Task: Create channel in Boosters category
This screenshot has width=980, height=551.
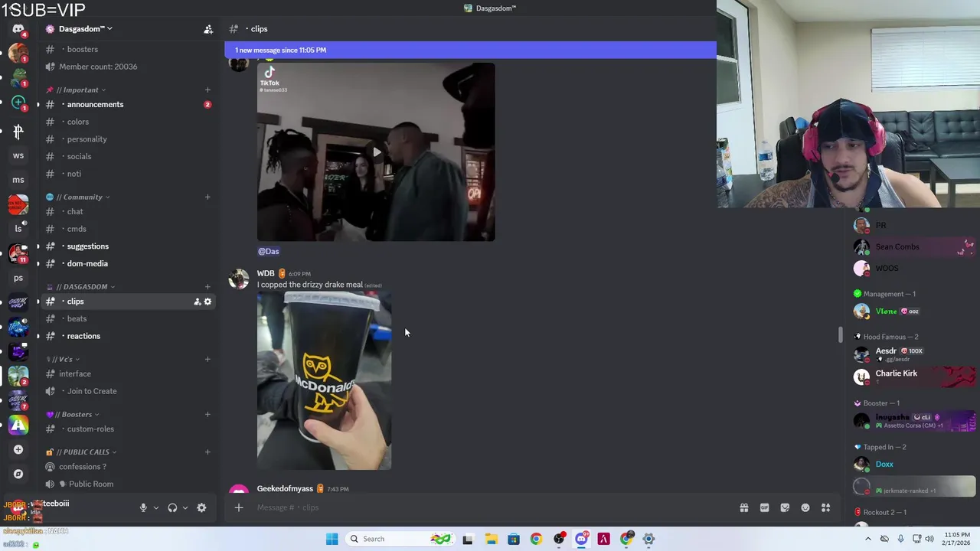Action: 207,414
